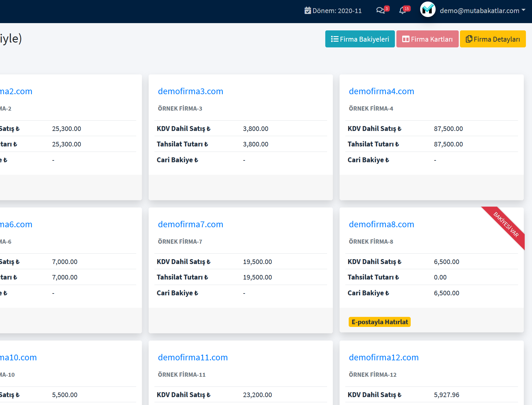
Task: Open the demofirma4.com company link
Action: (x=381, y=91)
